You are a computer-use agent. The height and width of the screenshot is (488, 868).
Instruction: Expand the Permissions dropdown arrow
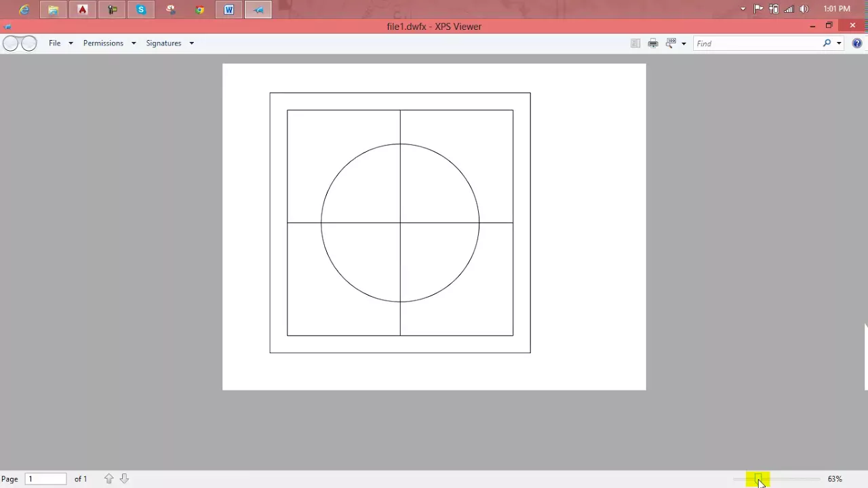click(x=134, y=43)
